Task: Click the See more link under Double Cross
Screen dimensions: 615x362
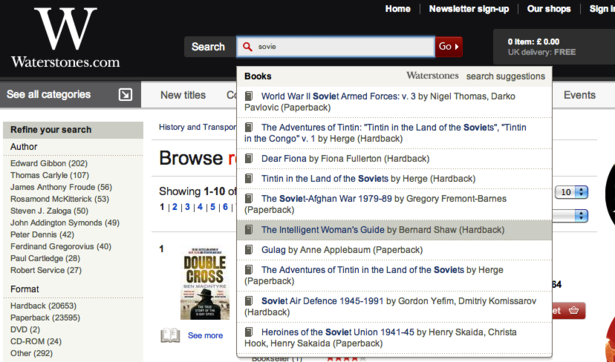Action: [x=205, y=336]
